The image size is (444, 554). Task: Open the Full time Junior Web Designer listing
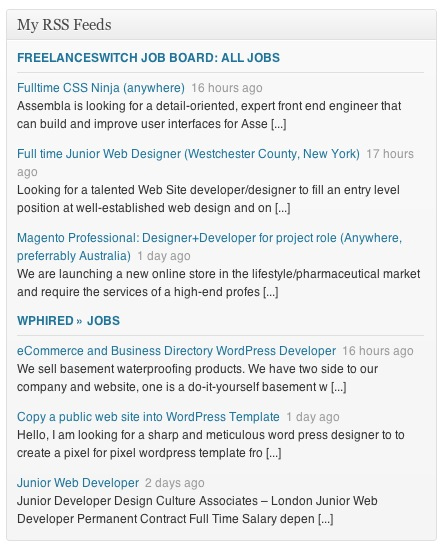click(x=188, y=154)
